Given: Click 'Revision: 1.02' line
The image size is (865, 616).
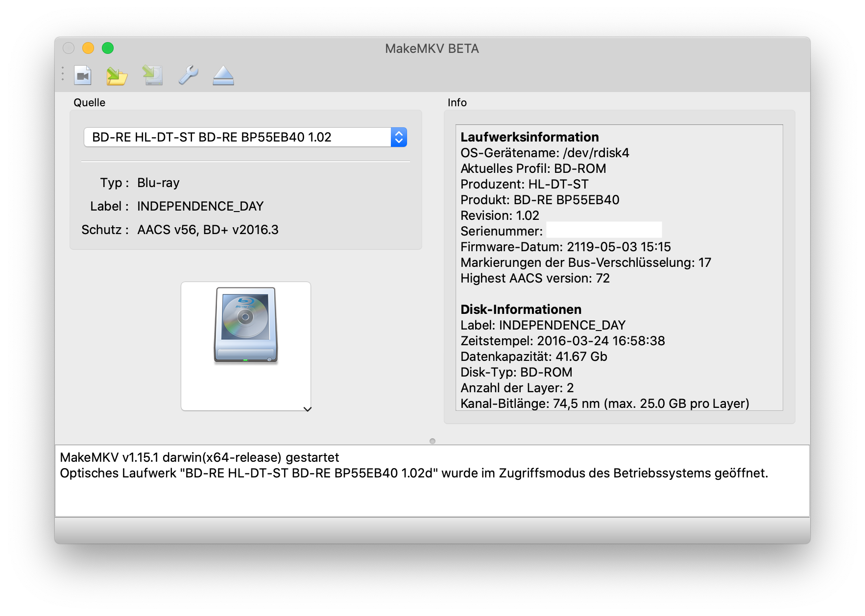Looking at the screenshot, I should 500,215.
